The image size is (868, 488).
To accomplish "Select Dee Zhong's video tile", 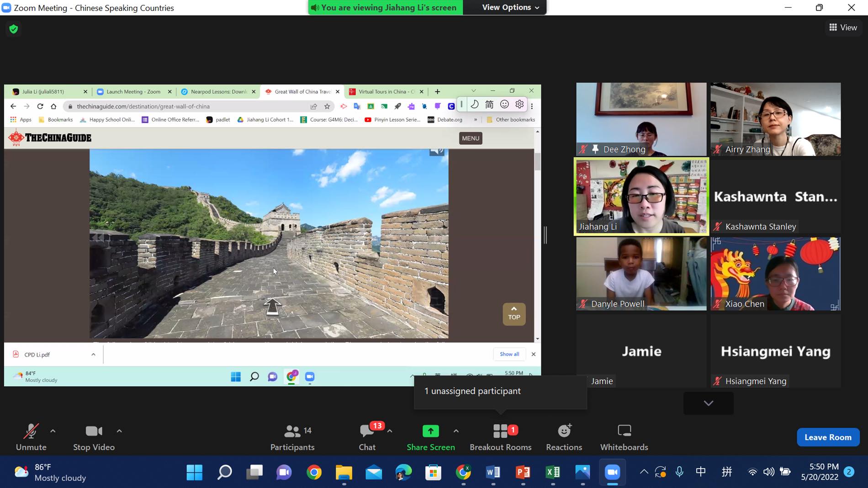I will 641,119.
